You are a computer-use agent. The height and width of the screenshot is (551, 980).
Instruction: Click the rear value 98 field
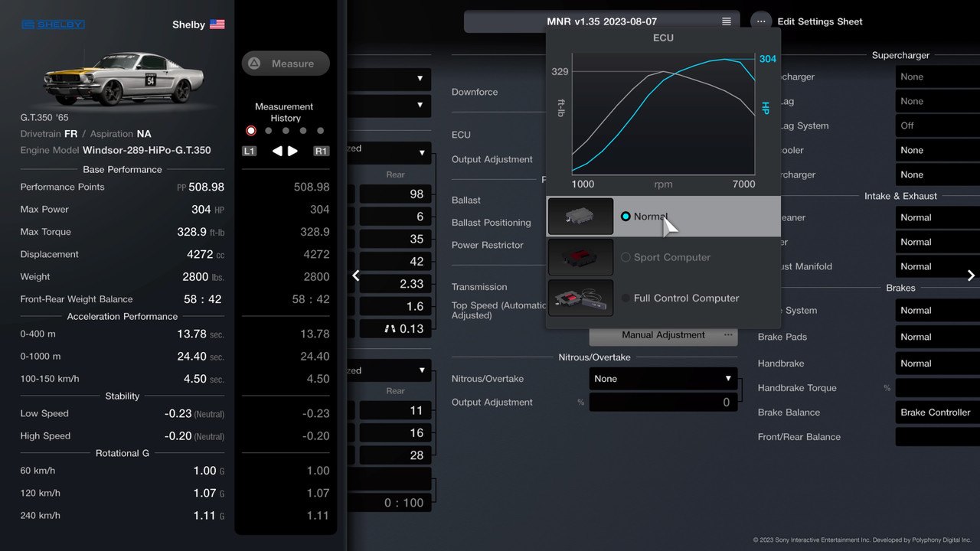(395, 194)
